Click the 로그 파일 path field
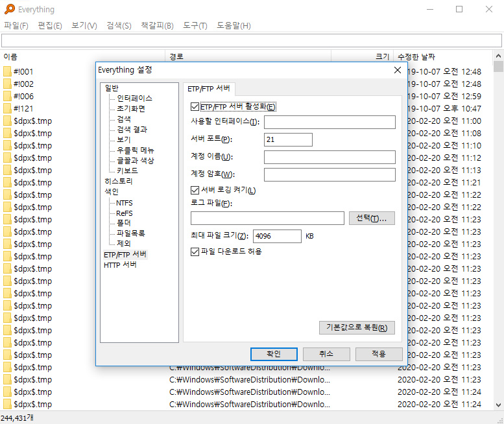The height and width of the screenshot is (424, 504). [x=267, y=218]
